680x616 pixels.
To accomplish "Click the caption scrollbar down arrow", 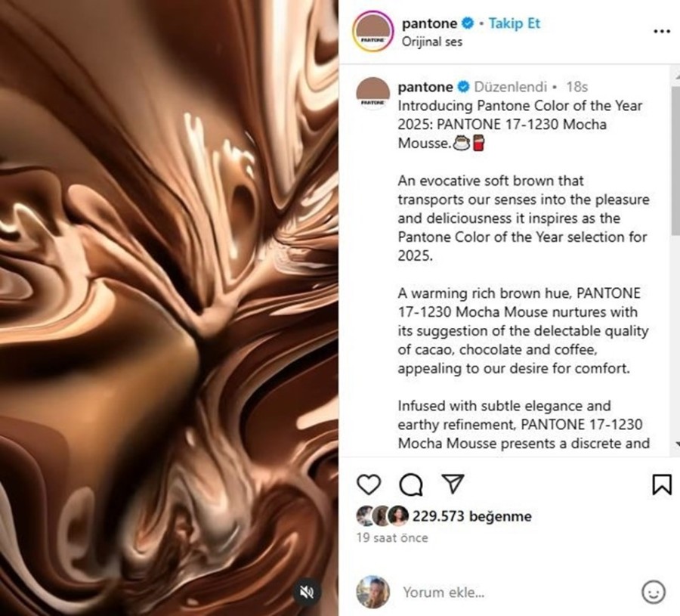I will coord(676,444).
